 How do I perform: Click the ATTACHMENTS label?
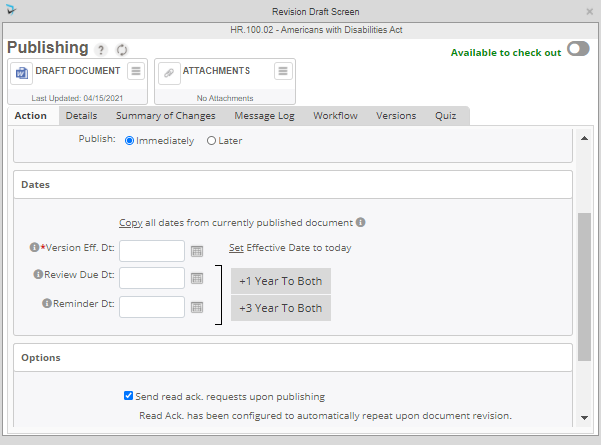216,71
